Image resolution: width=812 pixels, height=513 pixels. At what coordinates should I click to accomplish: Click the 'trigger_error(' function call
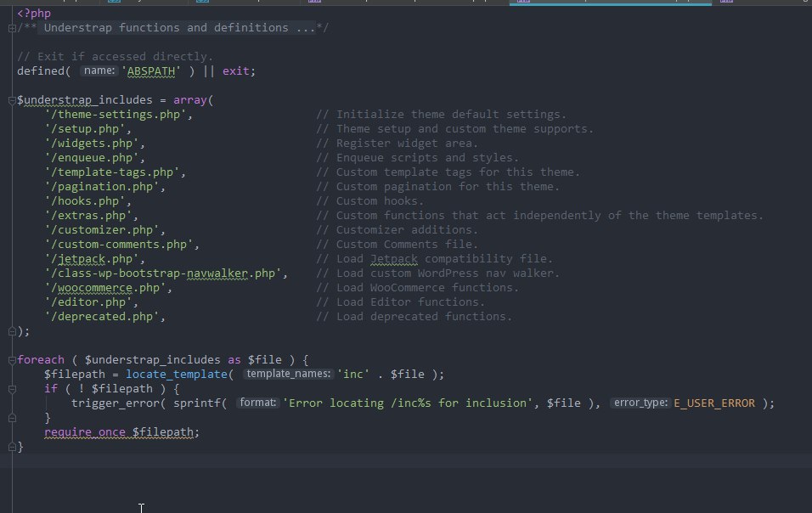point(119,403)
